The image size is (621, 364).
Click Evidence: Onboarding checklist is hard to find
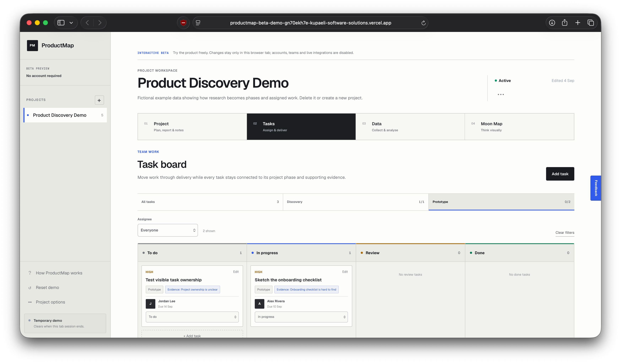[306, 290]
